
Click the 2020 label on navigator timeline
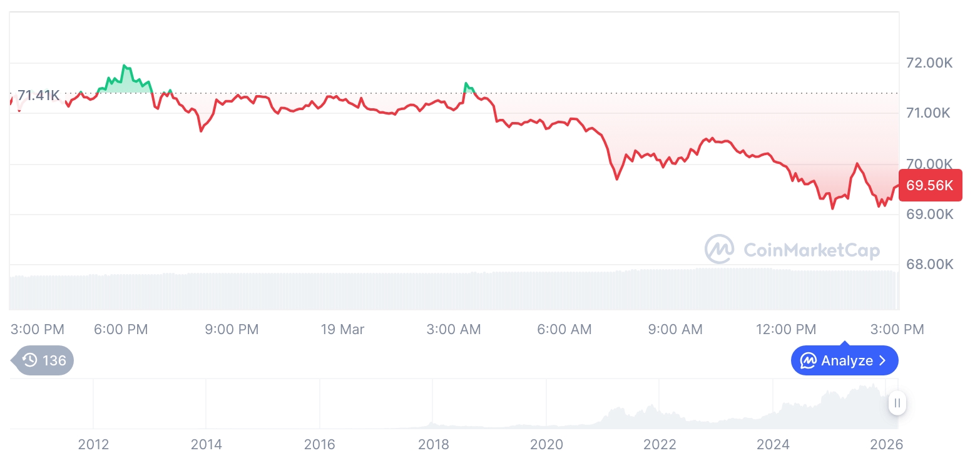coord(546,445)
